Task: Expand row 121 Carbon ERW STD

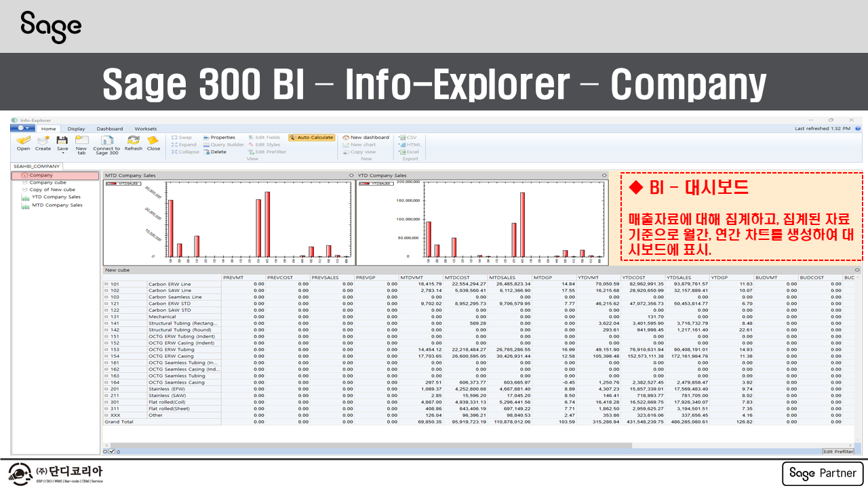Action: pos(106,304)
